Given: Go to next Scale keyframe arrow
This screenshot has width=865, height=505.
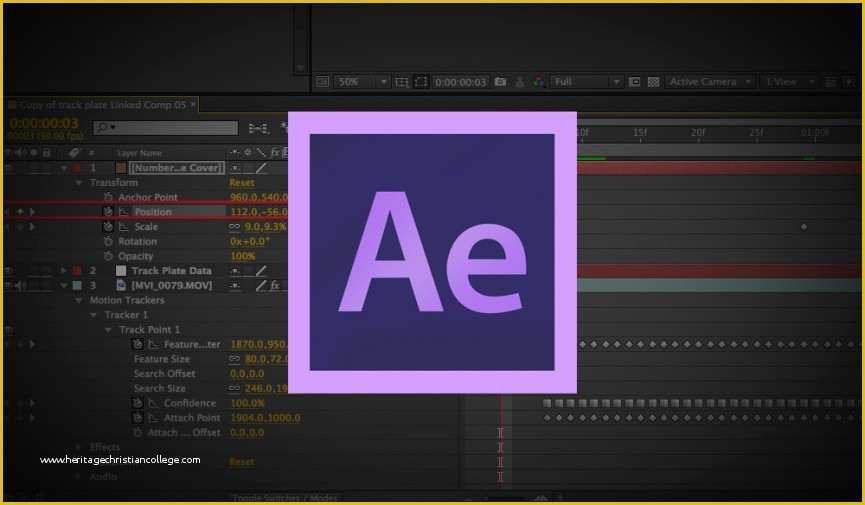Looking at the screenshot, I should (x=33, y=227).
